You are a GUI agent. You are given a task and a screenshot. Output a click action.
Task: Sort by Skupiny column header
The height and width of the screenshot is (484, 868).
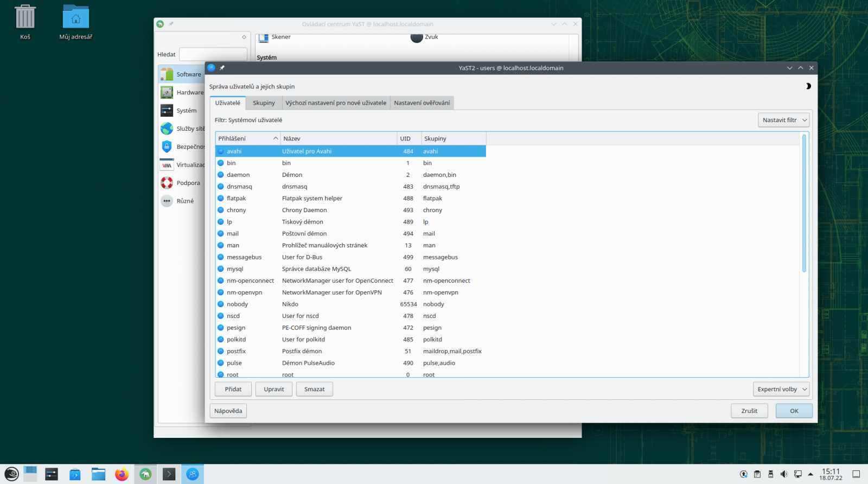[454, 138]
